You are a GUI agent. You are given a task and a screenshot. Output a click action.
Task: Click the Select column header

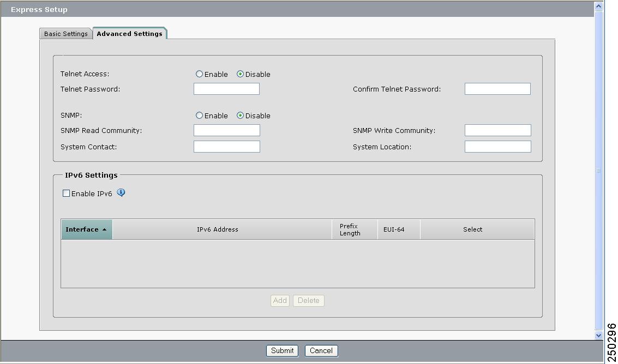coord(477,229)
